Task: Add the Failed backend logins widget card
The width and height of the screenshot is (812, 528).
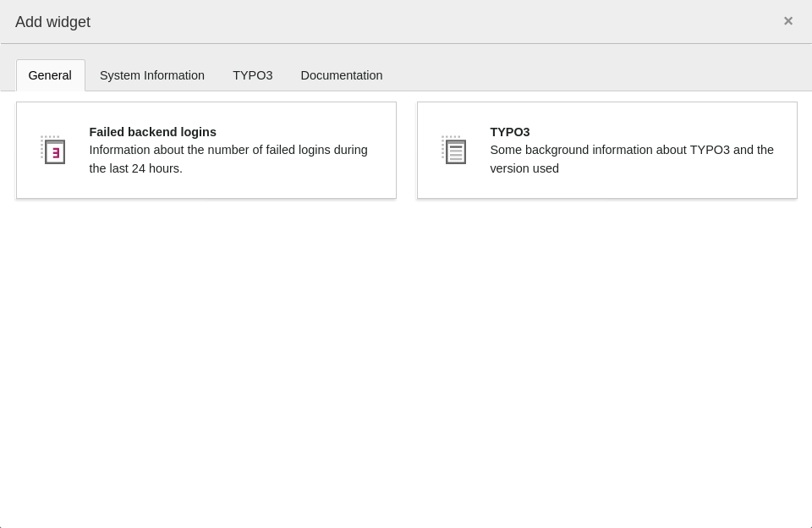Action: tap(206, 186)
